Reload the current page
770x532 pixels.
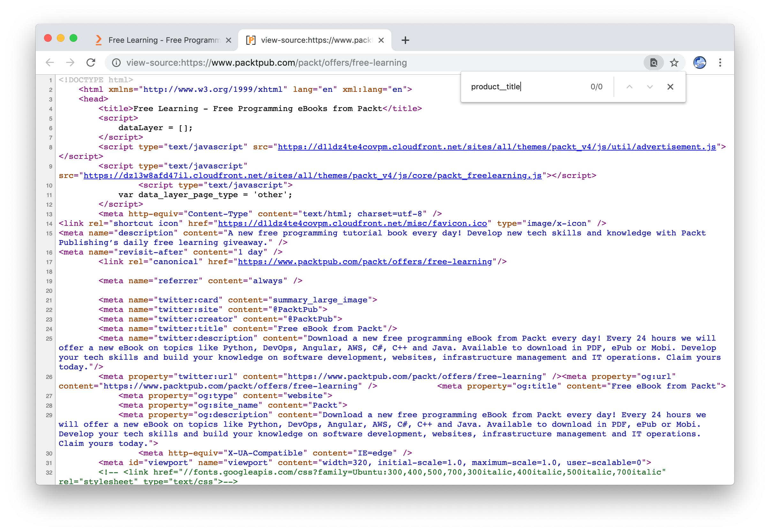(x=90, y=62)
